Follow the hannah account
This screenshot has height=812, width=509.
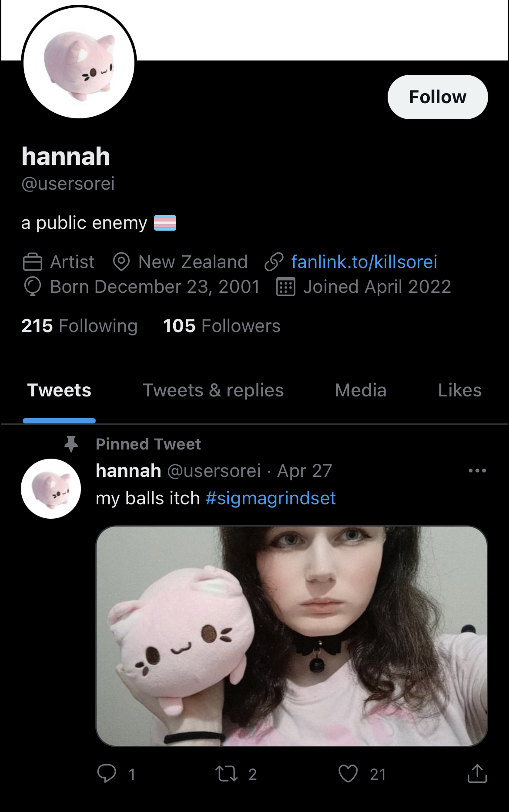(x=438, y=97)
